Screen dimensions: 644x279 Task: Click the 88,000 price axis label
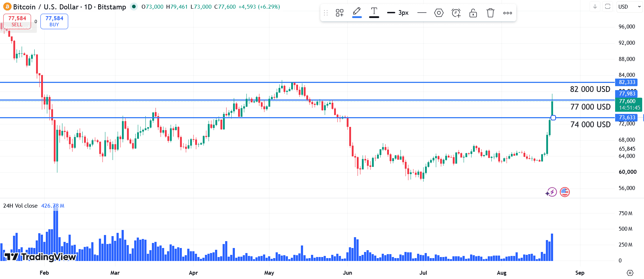(x=627, y=59)
